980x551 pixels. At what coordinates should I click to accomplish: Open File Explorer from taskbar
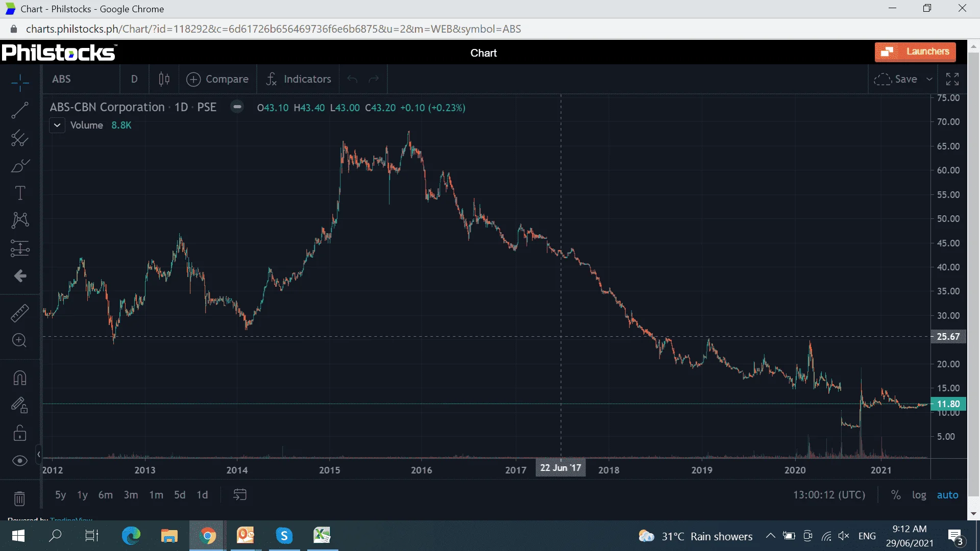pyautogui.click(x=169, y=536)
